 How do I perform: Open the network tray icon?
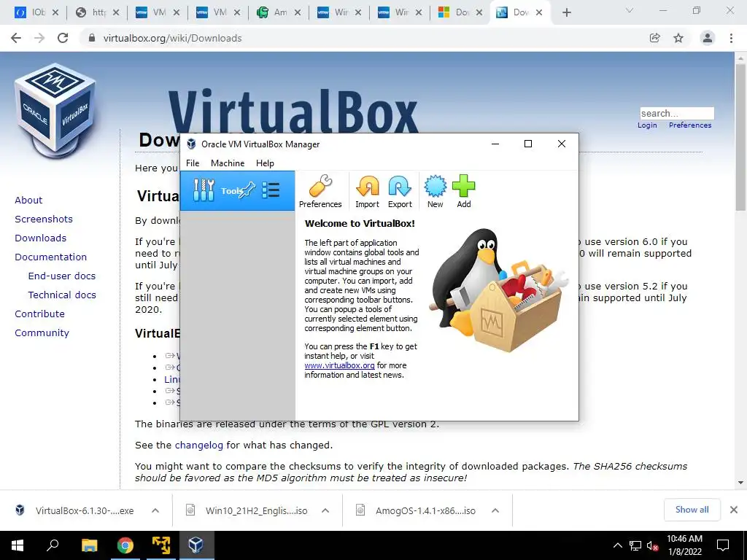[635, 545]
